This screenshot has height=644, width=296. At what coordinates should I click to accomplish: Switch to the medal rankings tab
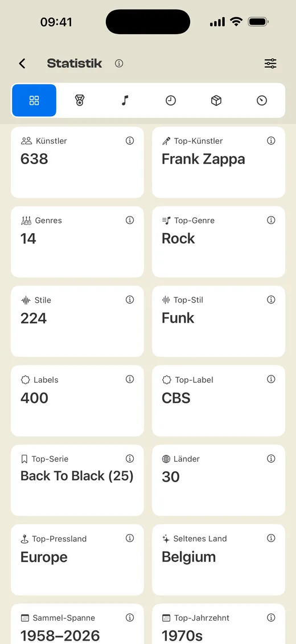(80, 101)
